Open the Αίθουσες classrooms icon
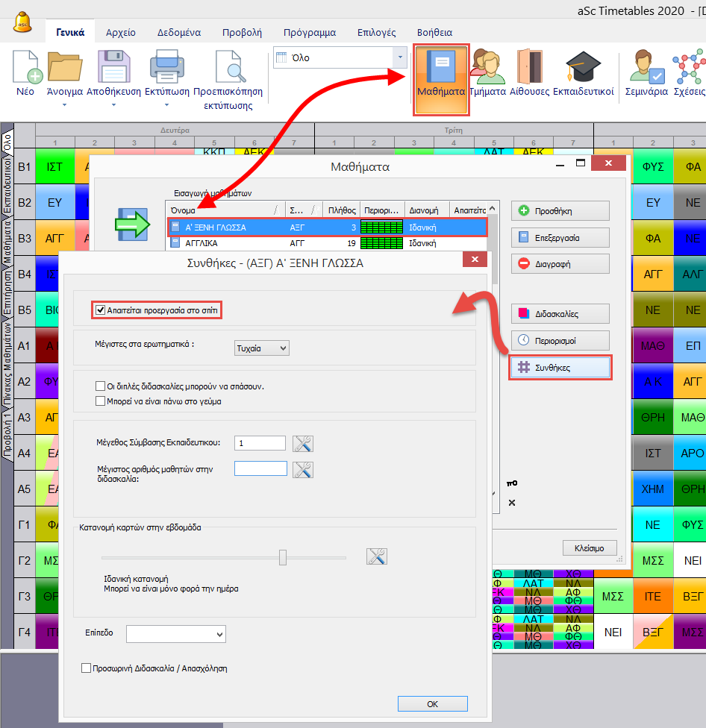This screenshot has width=706, height=728. (529, 69)
